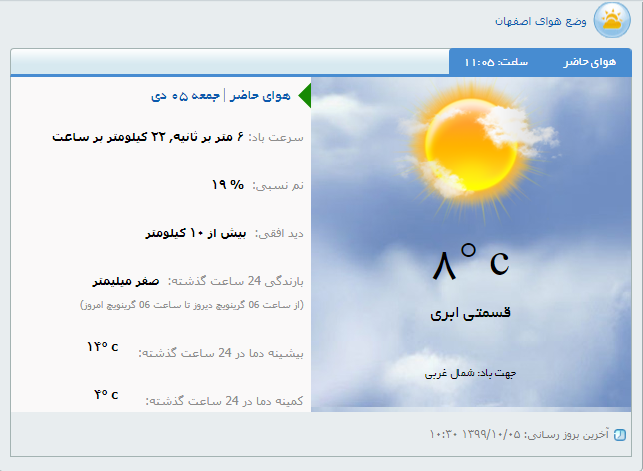Click the Greenwich time note in parentheses
Screen dimensions: 643x471
click(x=192, y=305)
